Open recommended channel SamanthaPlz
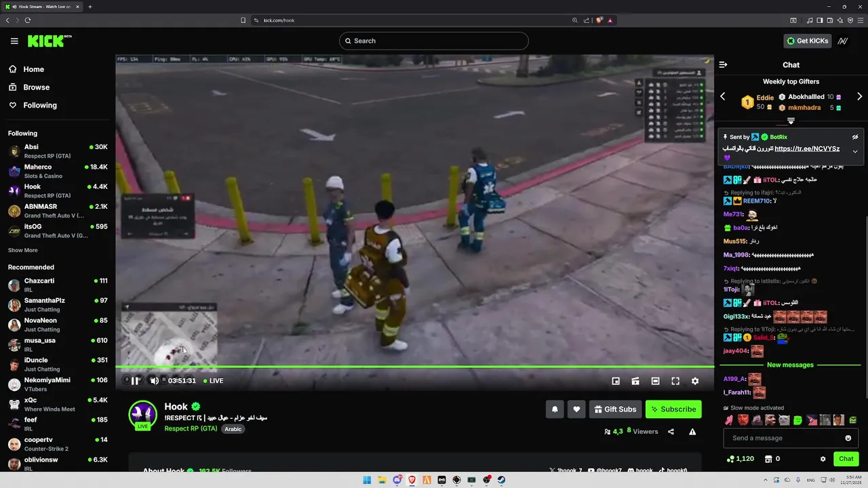 click(x=58, y=304)
